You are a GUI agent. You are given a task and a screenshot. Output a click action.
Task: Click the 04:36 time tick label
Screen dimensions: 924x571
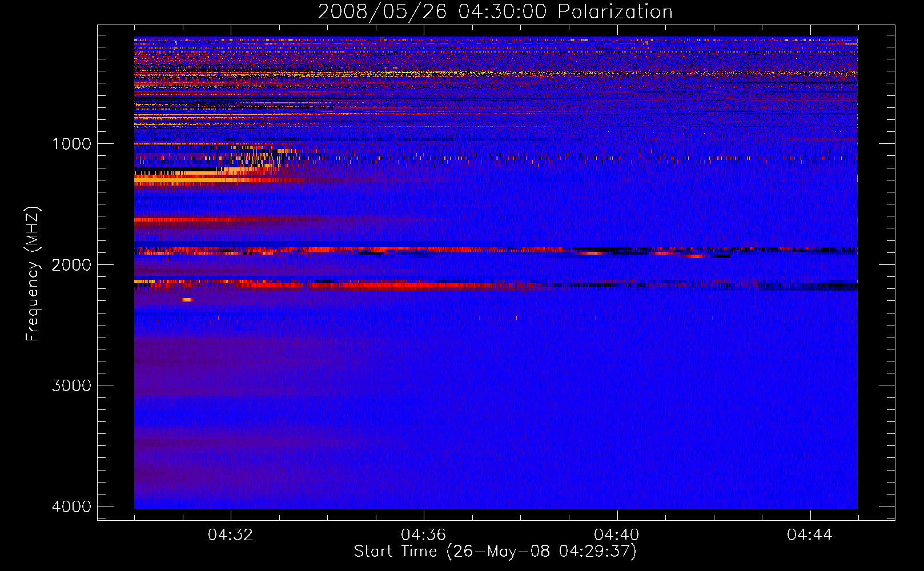[x=424, y=535]
